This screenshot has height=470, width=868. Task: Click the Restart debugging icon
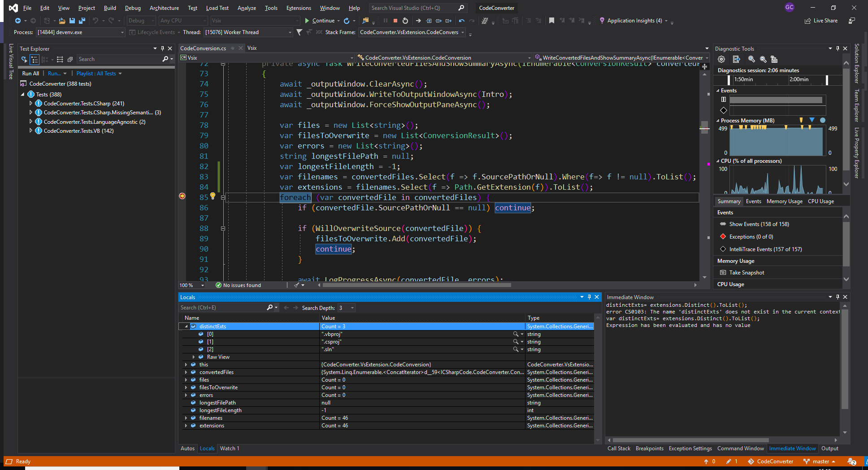(x=405, y=21)
